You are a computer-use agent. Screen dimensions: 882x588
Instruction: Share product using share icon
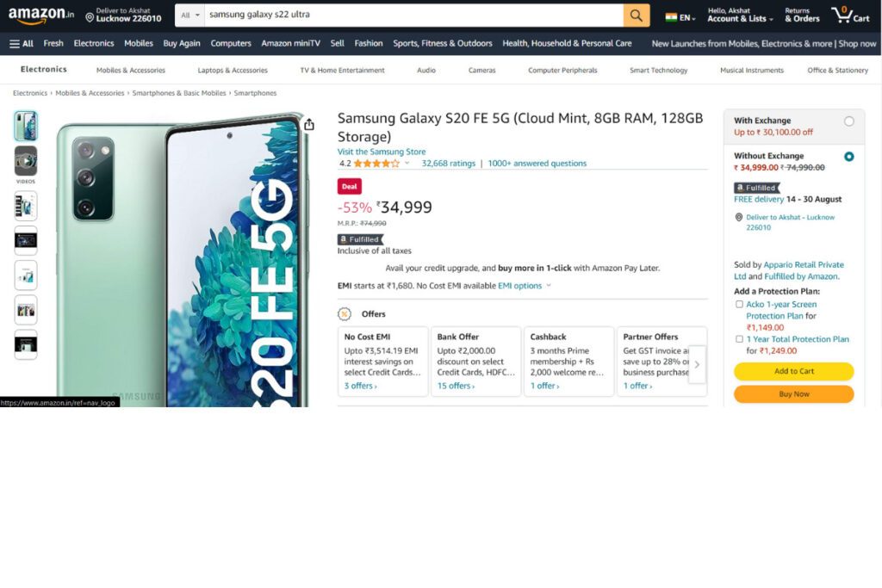pos(309,124)
